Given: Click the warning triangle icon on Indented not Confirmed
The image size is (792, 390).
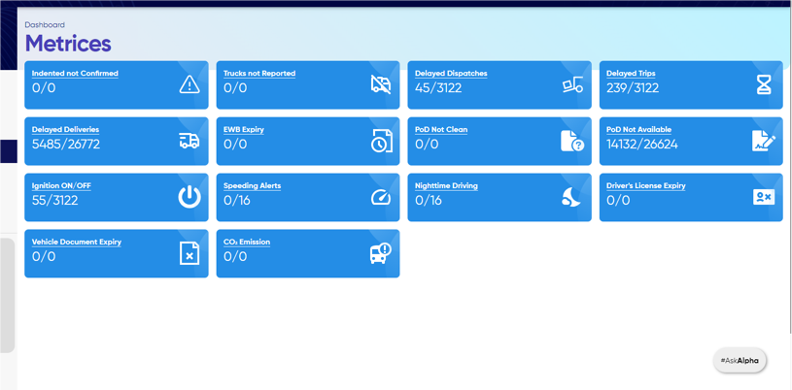Looking at the screenshot, I should (x=189, y=85).
